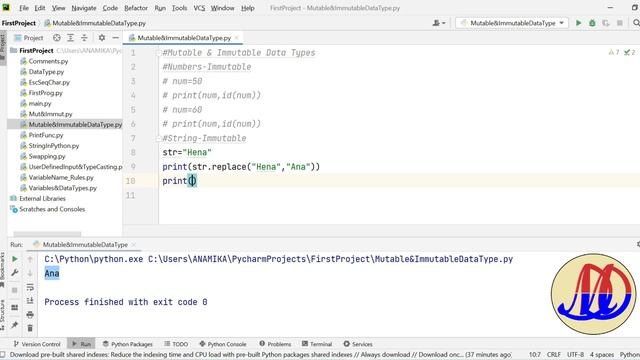The width and height of the screenshot is (640, 360).
Task: Open Terminal tool window
Action: coord(317,344)
